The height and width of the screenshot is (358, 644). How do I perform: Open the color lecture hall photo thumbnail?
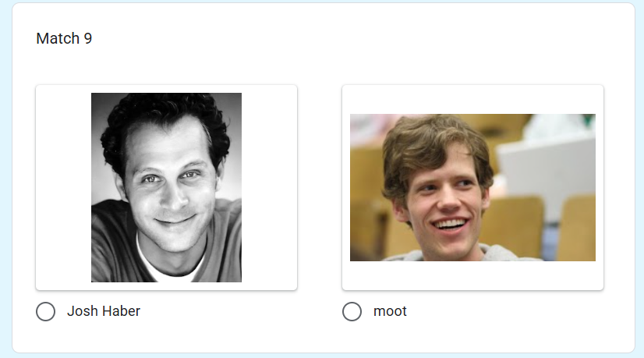click(x=472, y=187)
